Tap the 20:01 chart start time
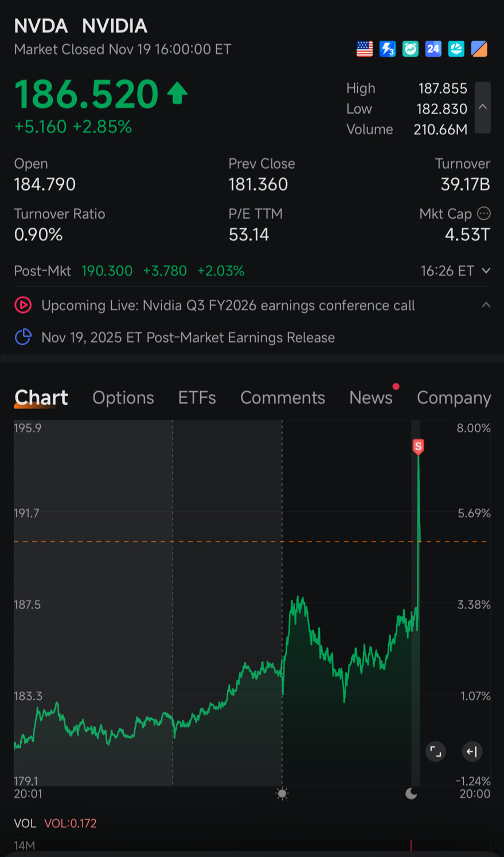 28,794
